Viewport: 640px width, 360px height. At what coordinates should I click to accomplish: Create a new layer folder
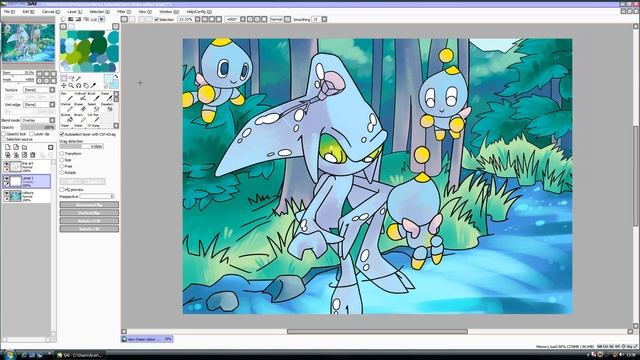click(x=24, y=147)
